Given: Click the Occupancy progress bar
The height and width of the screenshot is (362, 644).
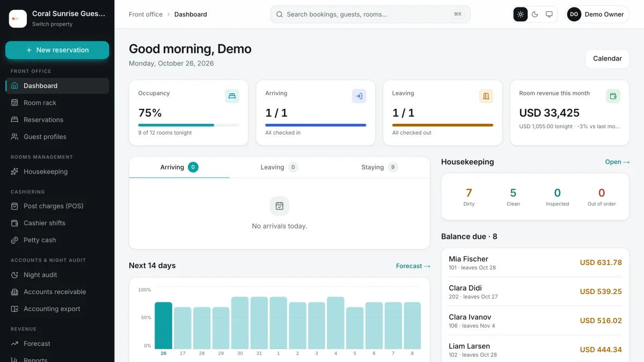Looking at the screenshot, I should (x=189, y=125).
